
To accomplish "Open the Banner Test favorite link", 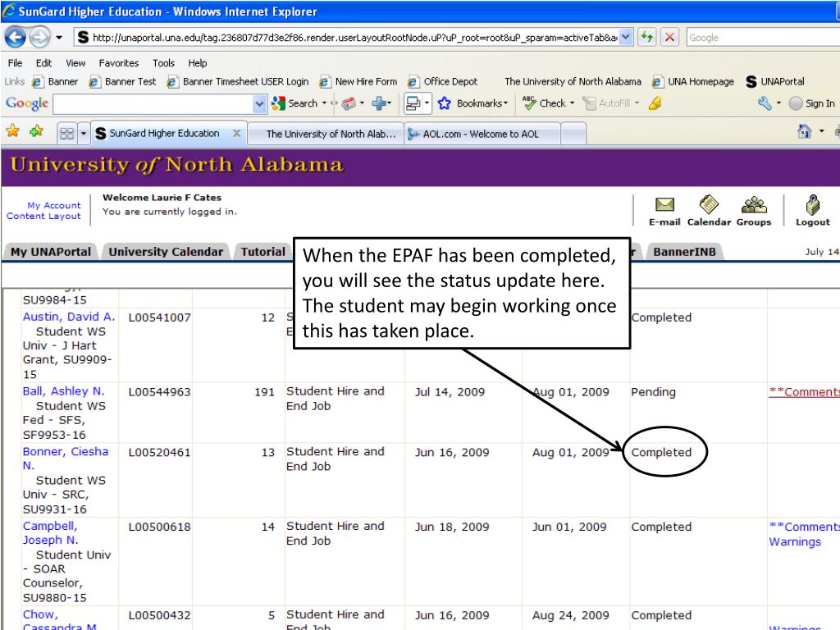I will coord(123,81).
